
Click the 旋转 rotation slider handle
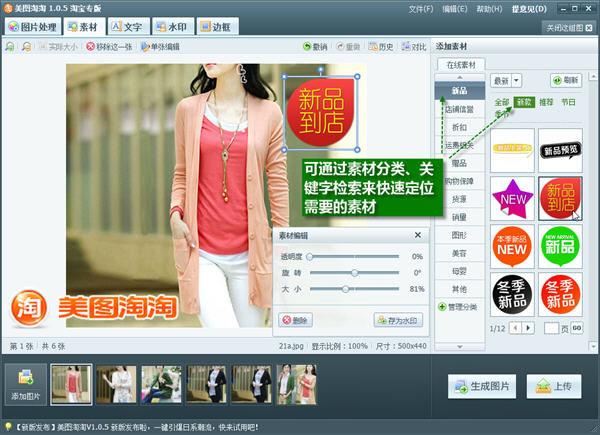(355, 273)
